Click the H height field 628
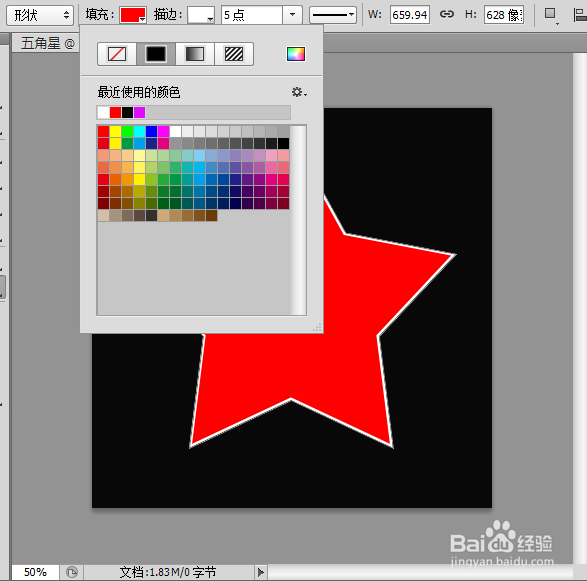 pyautogui.click(x=504, y=15)
